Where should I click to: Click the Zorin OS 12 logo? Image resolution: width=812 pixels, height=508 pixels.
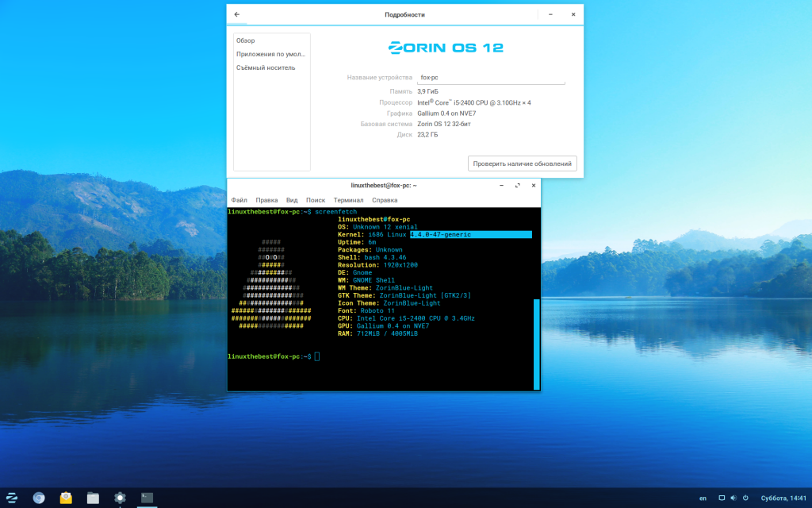pyautogui.click(x=446, y=48)
